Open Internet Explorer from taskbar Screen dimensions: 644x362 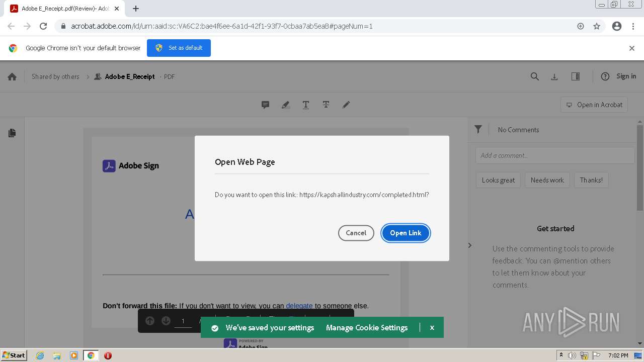[x=40, y=355]
